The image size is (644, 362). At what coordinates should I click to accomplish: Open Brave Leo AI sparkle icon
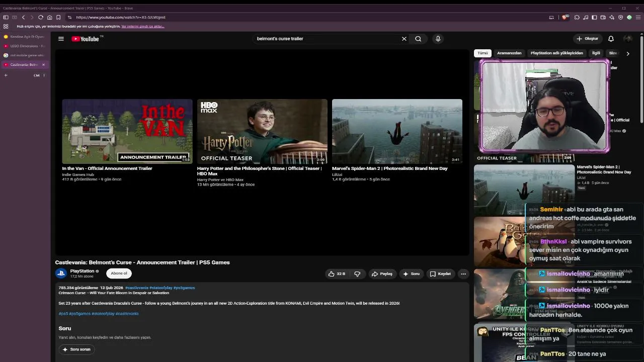612,17
